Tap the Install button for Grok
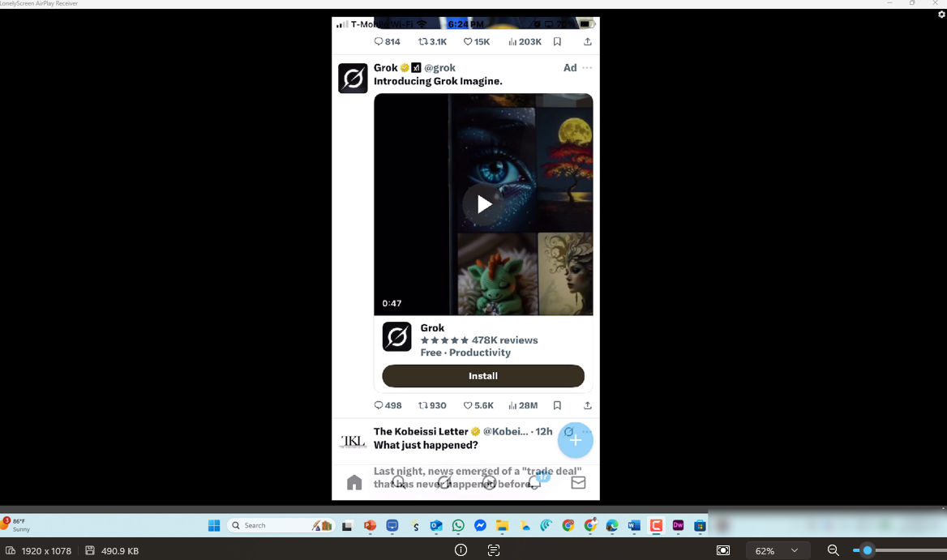947x560 pixels. 483,376
